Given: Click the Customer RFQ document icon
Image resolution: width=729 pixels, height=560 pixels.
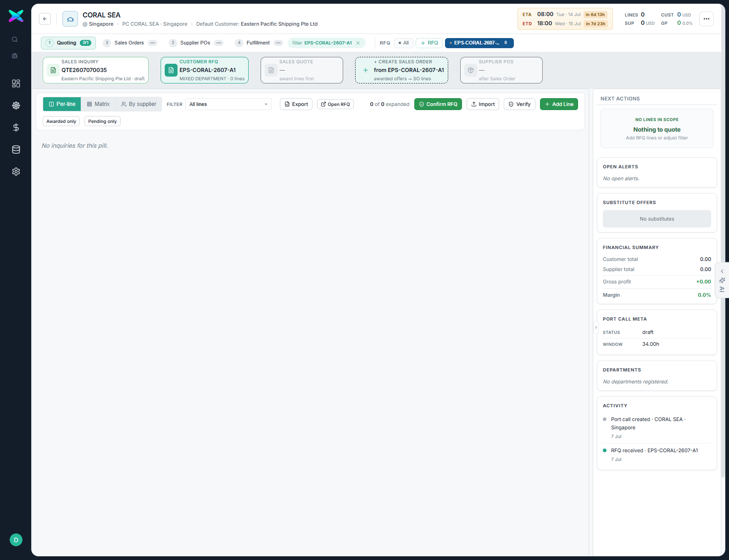Looking at the screenshot, I should pos(171,70).
